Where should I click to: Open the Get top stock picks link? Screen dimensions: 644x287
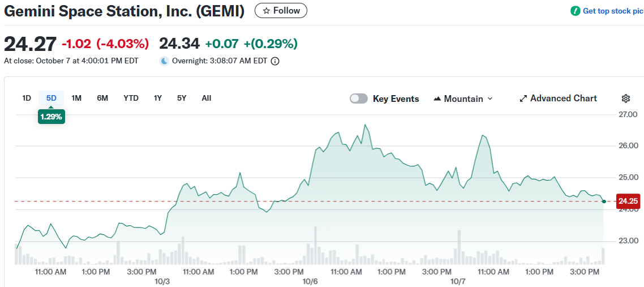pos(612,11)
